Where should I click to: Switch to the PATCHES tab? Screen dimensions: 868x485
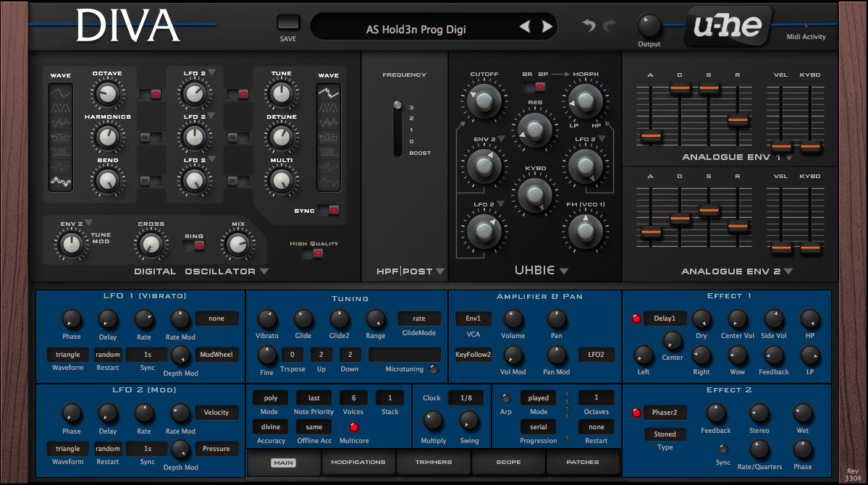pyautogui.click(x=582, y=463)
